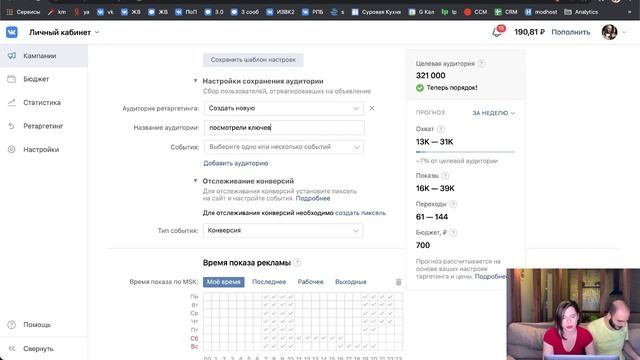Open the ИЗВК2 bookmark
Image resolution: width=640 pixels, height=360 pixels.
click(280, 12)
